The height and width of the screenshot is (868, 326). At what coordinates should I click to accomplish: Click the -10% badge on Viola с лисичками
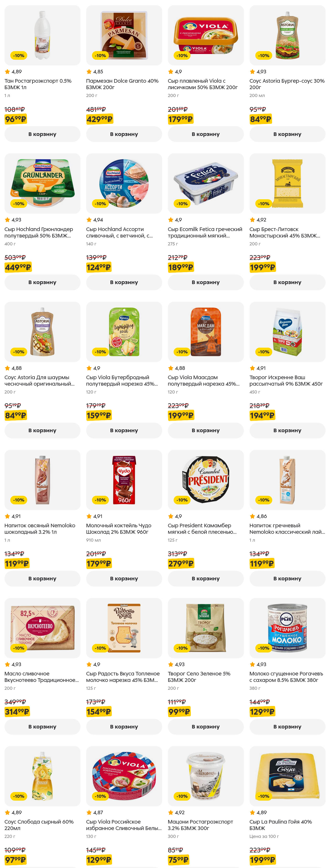coord(182,56)
